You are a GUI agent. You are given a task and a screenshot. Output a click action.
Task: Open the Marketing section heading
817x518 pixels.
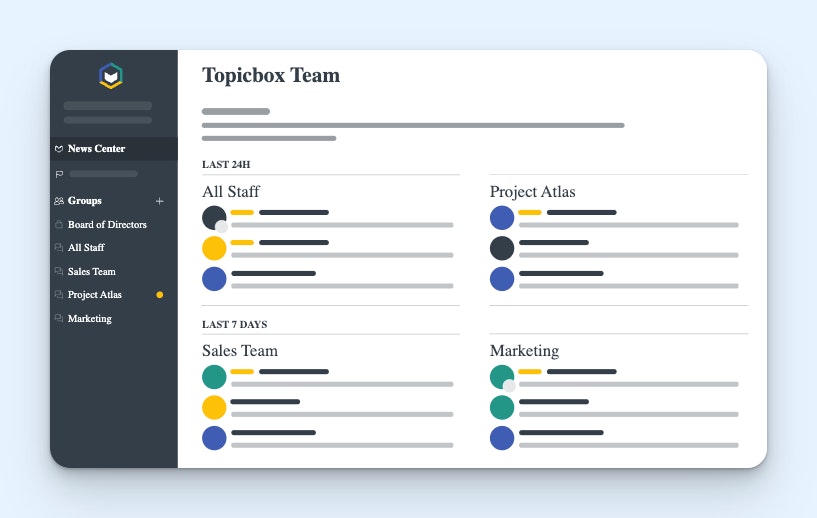coord(524,351)
